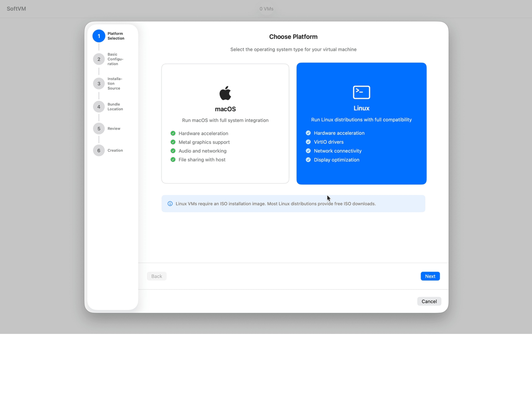The image size is (532, 408).
Task: Click the Linux ISO requirement notice text
Action: point(276,204)
